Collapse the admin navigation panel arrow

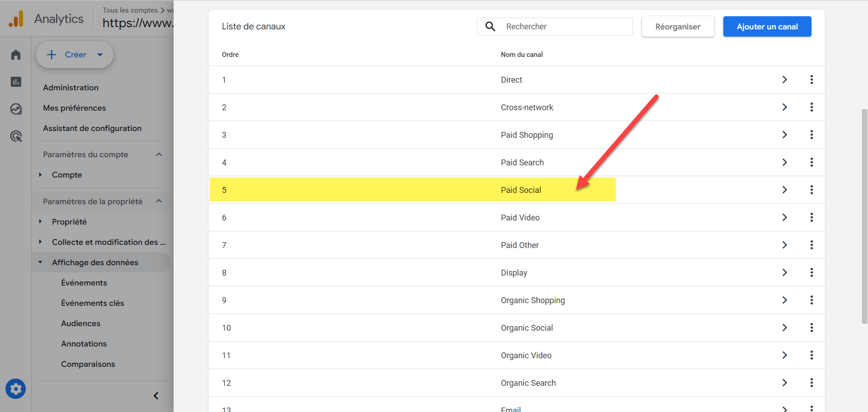click(x=156, y=396)
